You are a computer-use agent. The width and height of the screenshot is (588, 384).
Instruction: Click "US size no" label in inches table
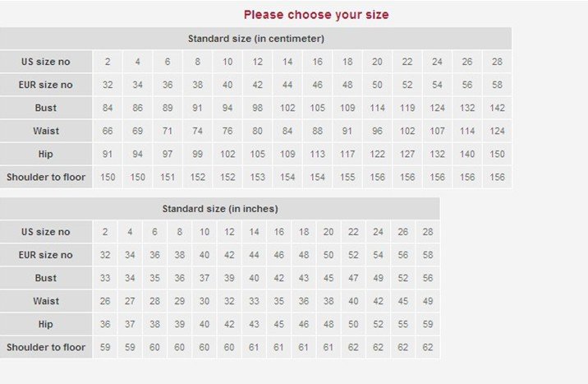click(46, 232)
